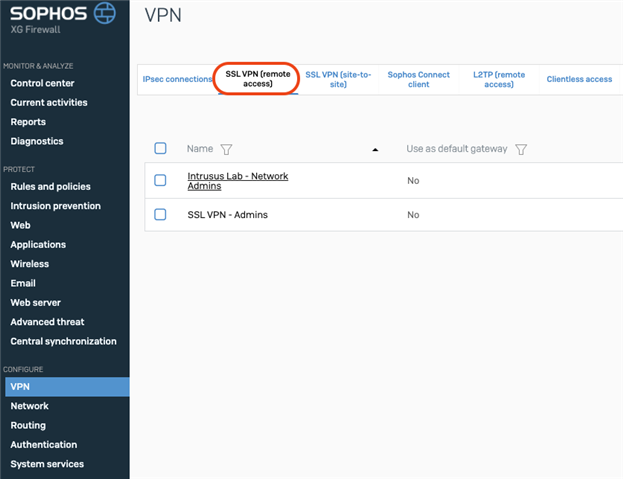Select Intrusion prevention in sidebar
Screen dimensions: 623x479
tap(56, 206)
